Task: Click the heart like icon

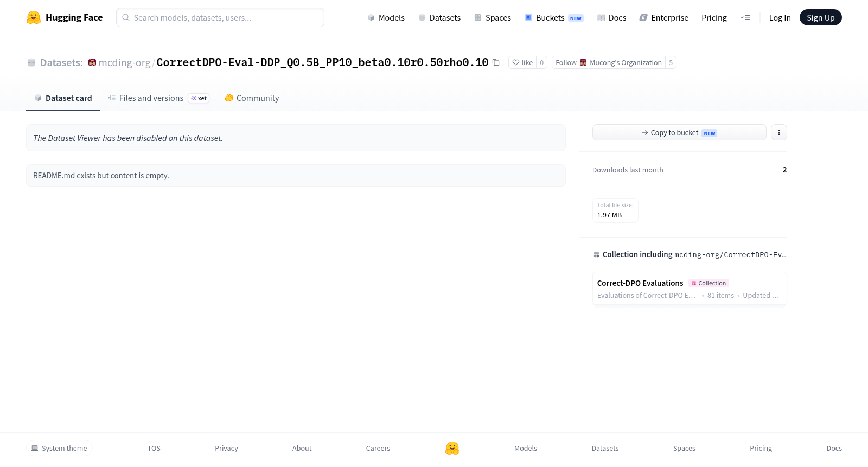Action: [x=516, y=62]
